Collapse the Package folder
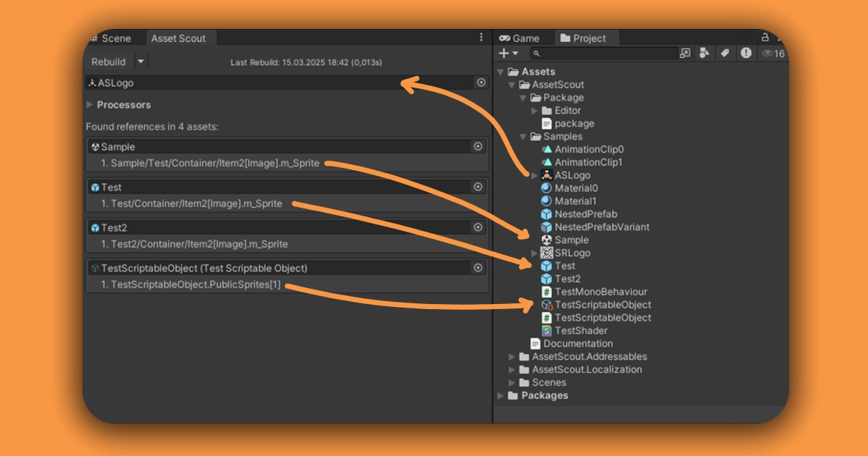This screenshot has width=868, height=456. [524, 98]
